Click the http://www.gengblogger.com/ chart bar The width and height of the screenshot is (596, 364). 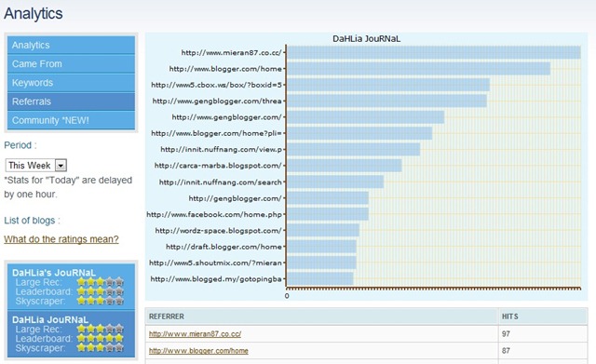click(365, 117)
